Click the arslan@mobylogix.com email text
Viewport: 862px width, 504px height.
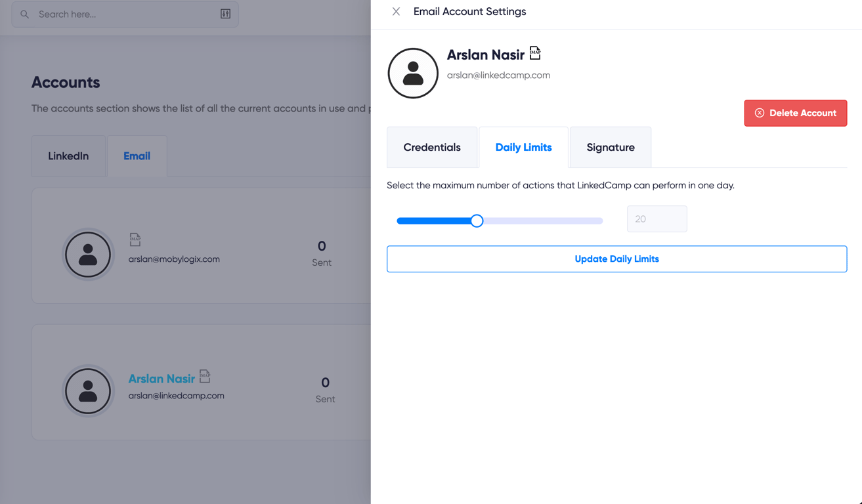coord(174,259)
